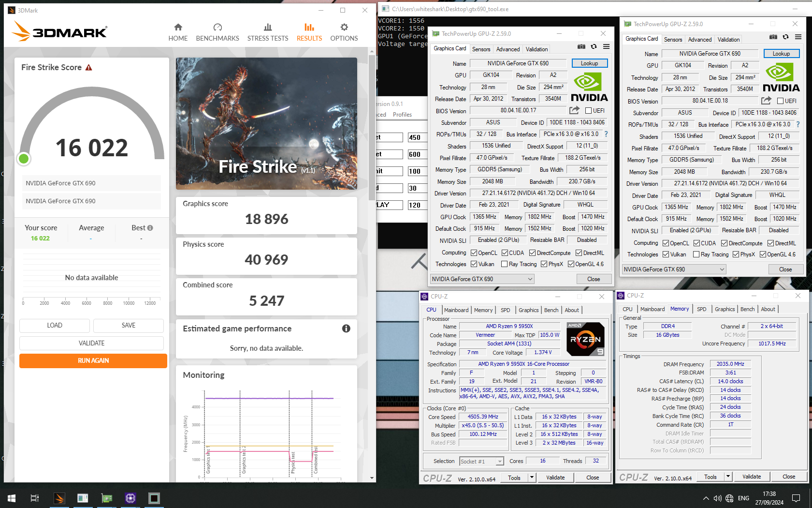This screenshot has height=508, width=812.
Task: Open the 3DMark RESULTS tab
Action: coord(309,32)
